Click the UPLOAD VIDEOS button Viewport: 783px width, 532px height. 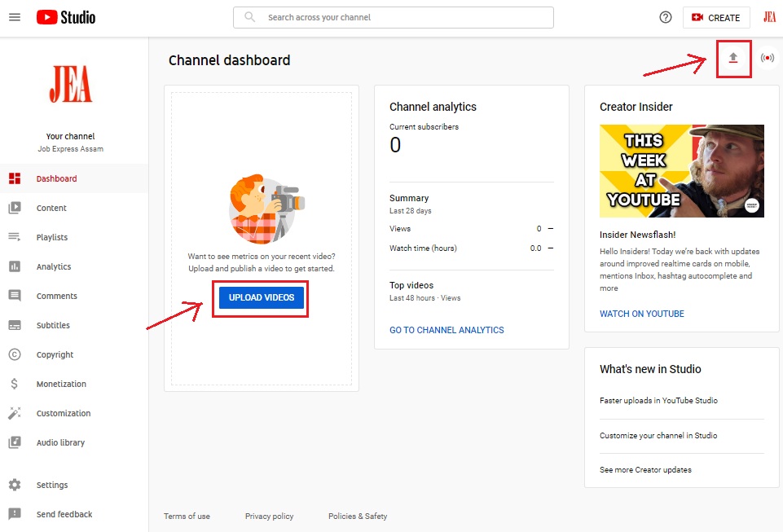coord(262,297)
